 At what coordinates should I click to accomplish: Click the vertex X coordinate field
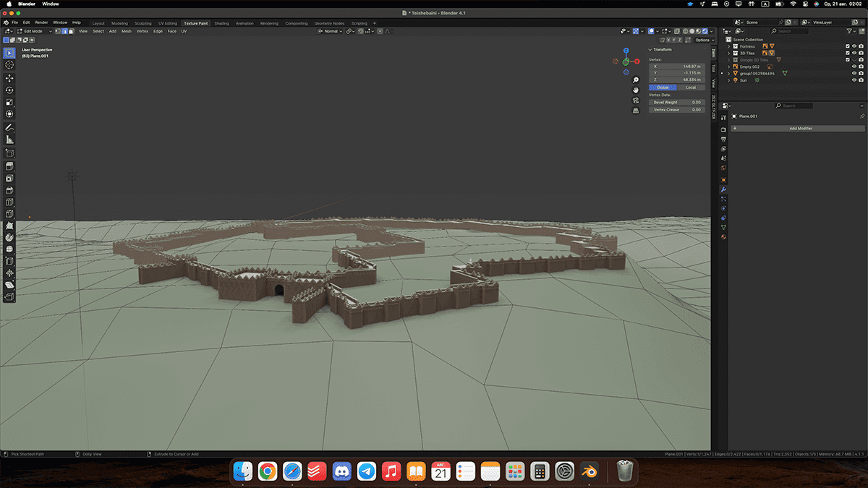pyautogui.click(x=676, y=66)
